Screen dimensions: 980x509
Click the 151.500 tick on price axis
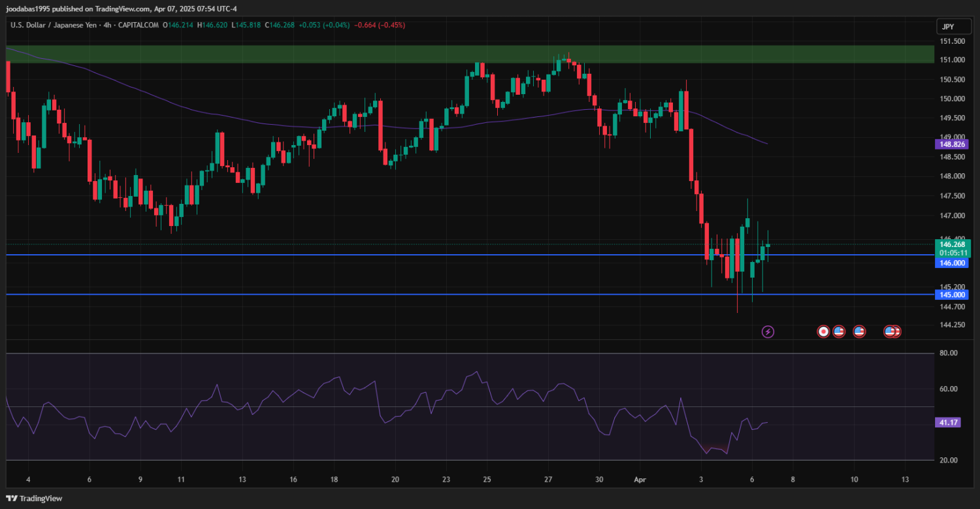pyautogui.click(x=953, y=41)
